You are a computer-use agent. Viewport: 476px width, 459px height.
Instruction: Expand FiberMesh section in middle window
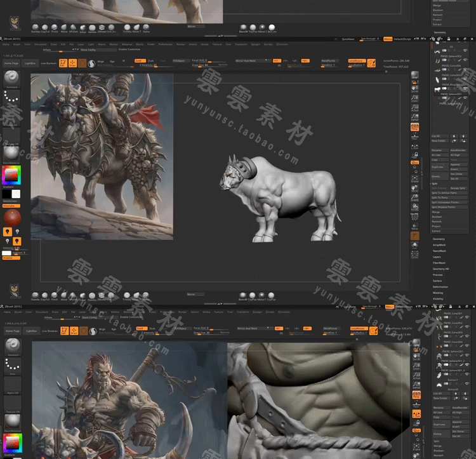(439, 263)
